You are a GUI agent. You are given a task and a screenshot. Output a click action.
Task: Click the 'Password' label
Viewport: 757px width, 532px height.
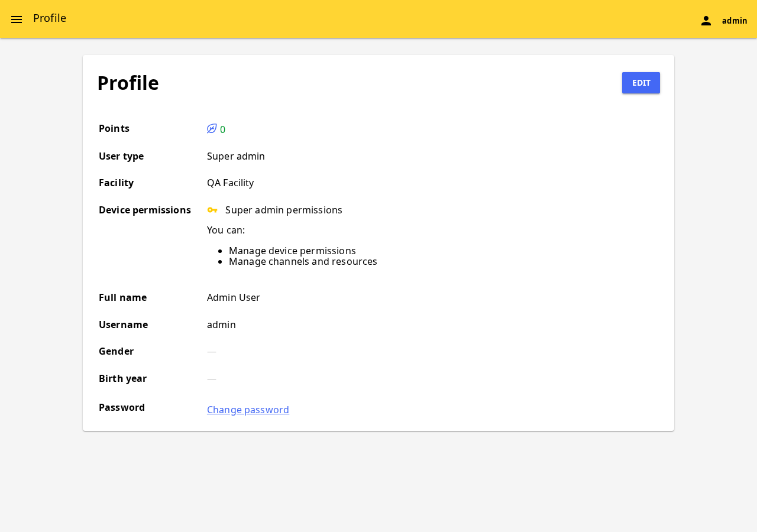[122, 407]
